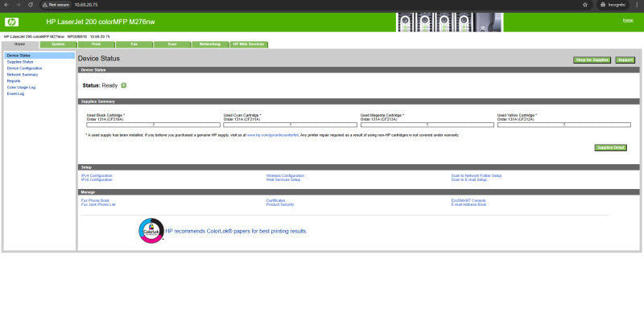The width and height of the screenshot is (644, 329).
Task: Click the cyan cartridge level bar
Action: (290, 125)
